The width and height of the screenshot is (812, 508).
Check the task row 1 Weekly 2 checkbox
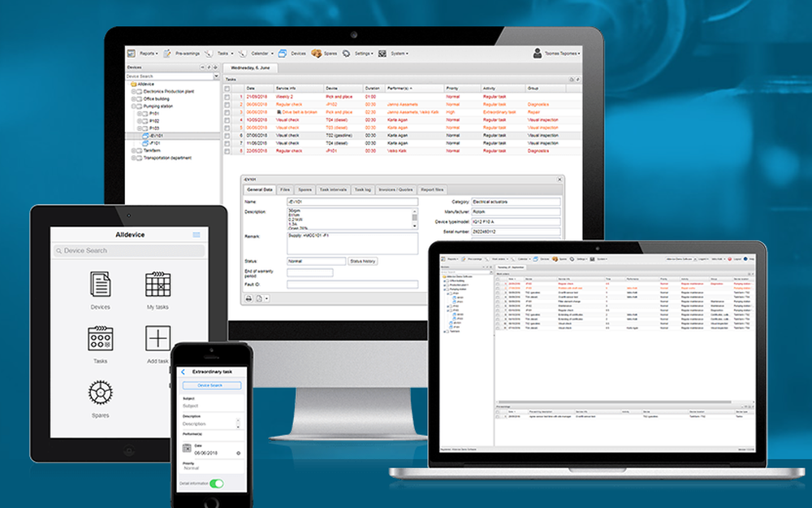227,97
